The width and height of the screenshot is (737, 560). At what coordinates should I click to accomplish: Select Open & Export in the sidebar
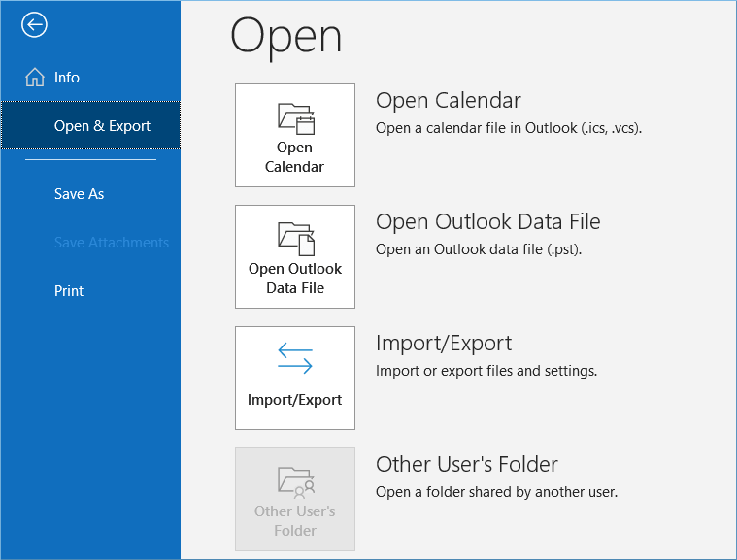90,126
